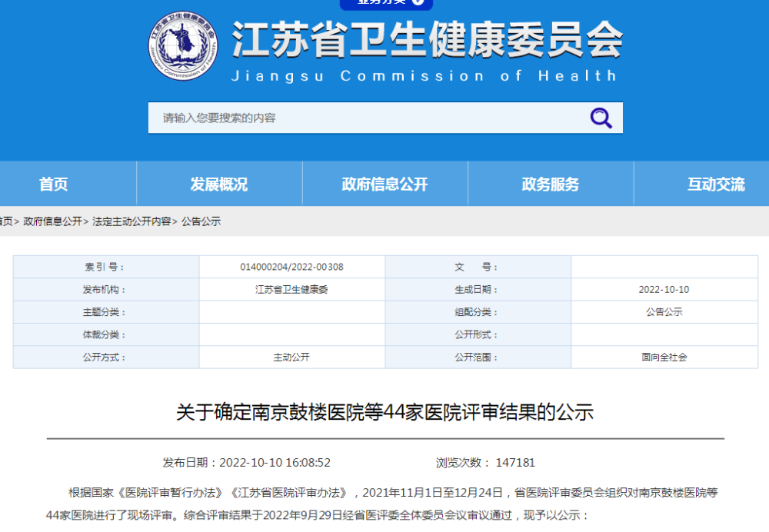769x532 pixels.
Task: Click the 发布机构 label cell
Action: point(106,290)
